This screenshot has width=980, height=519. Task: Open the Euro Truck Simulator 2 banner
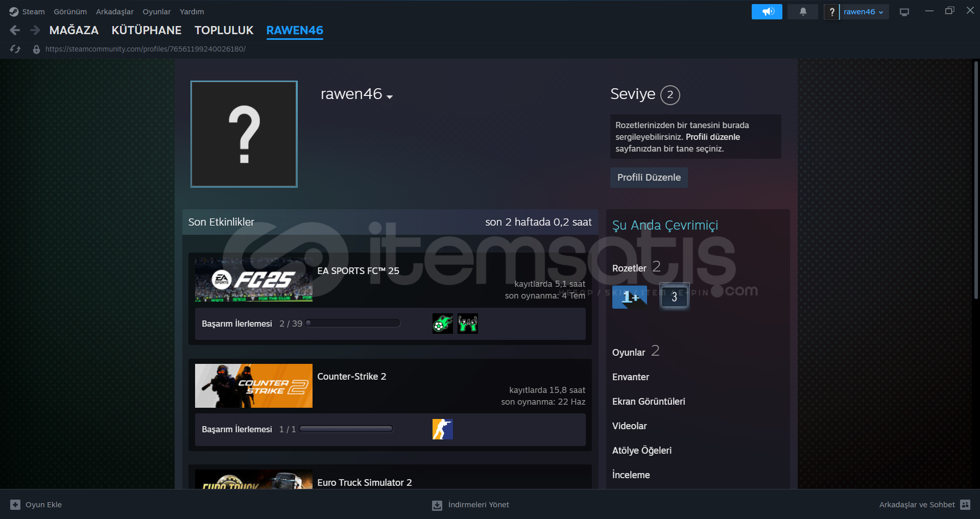254,479
